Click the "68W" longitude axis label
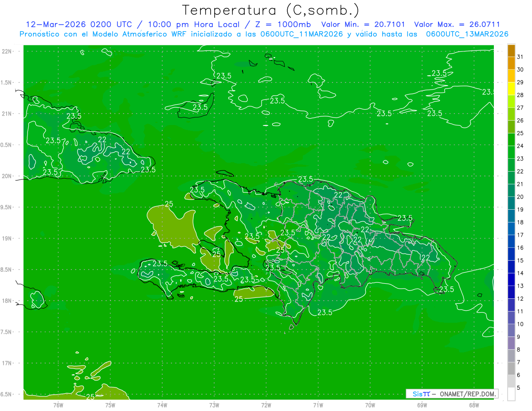 pyautogui.click(x=474, y=405)
